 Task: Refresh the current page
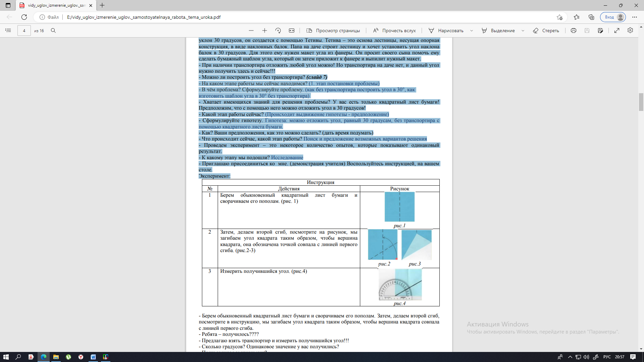click(24, 17)
